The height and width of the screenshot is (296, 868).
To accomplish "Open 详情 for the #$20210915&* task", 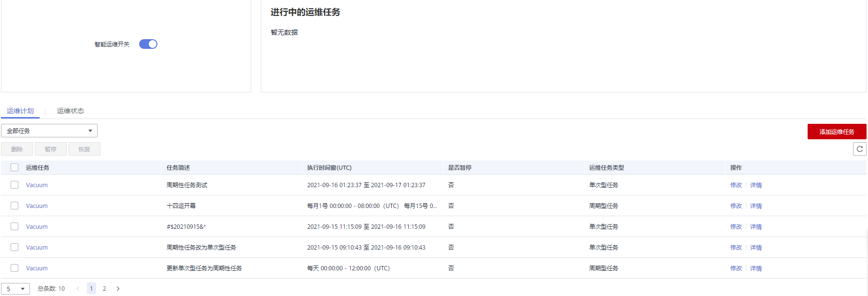I will click(756, 227).
